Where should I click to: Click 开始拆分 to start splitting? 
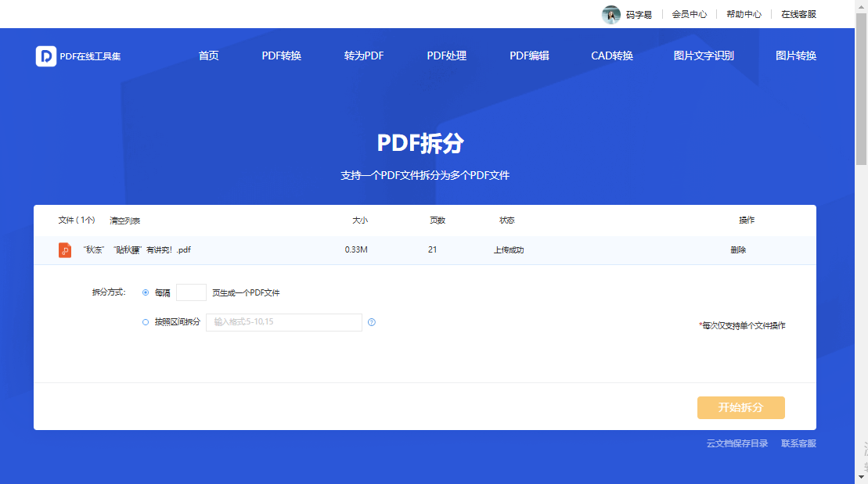(740, 407)
